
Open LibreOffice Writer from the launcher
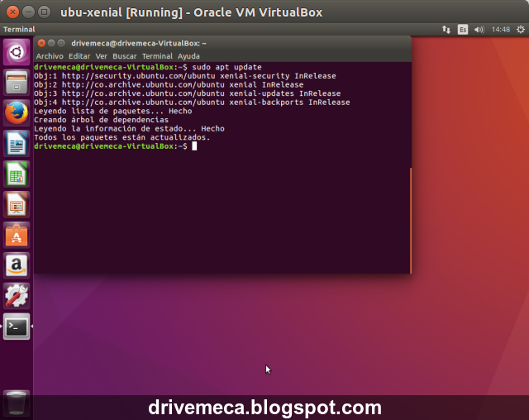17,144
